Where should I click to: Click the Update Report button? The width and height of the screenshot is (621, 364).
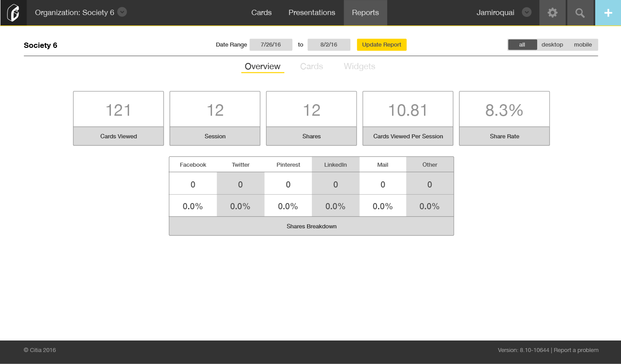click(381, 45)
